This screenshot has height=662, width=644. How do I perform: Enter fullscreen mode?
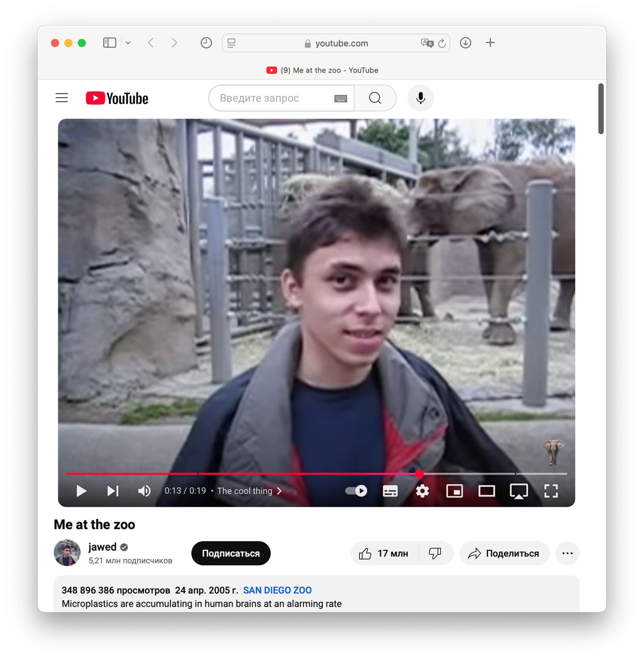point(551,491)
